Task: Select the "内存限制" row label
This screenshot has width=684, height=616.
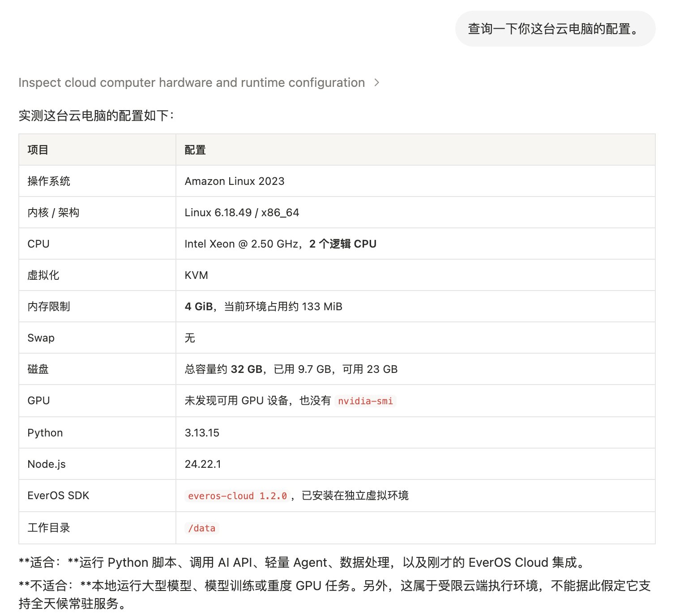Action: pos(49,306)
